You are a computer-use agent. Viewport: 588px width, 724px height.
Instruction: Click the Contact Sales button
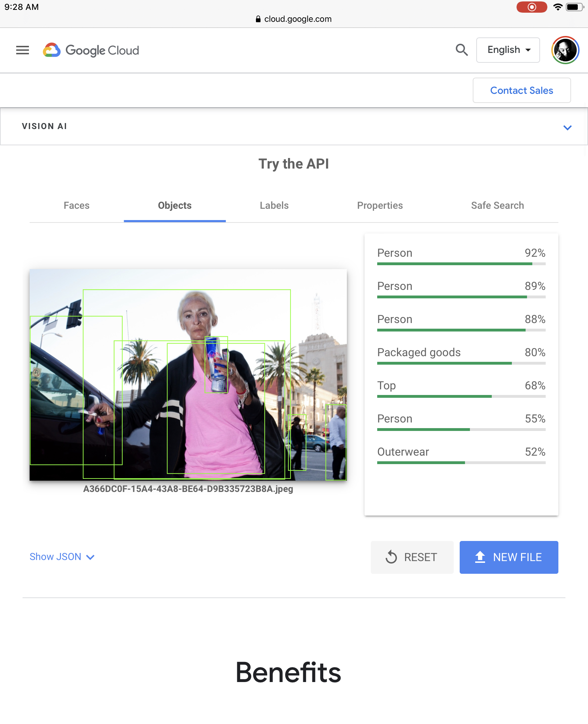(x=521, y=91)
